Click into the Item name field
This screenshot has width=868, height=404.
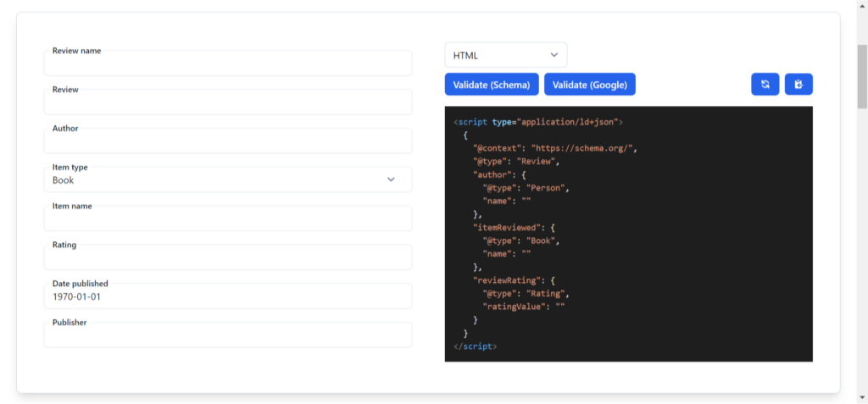coord(228,218)
